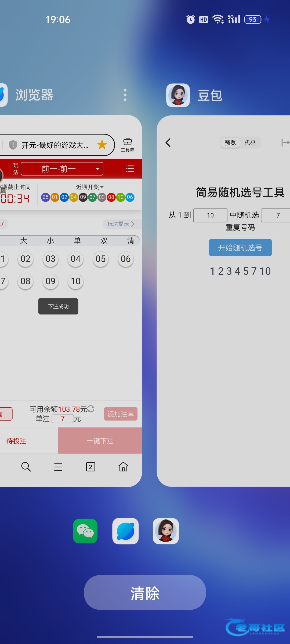Go to browser home icon
The height and width of the screenshot is (644, 290).
pos(123,467)
